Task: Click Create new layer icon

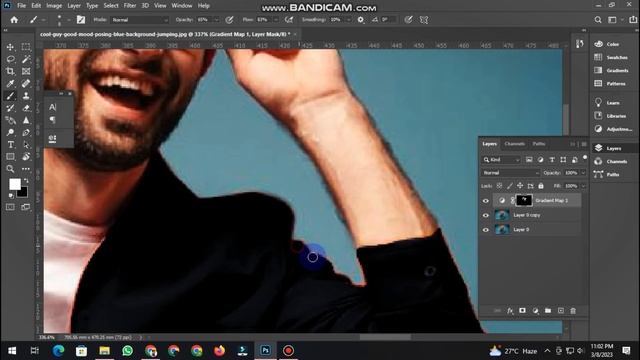Action: click(x=561, y=311)
